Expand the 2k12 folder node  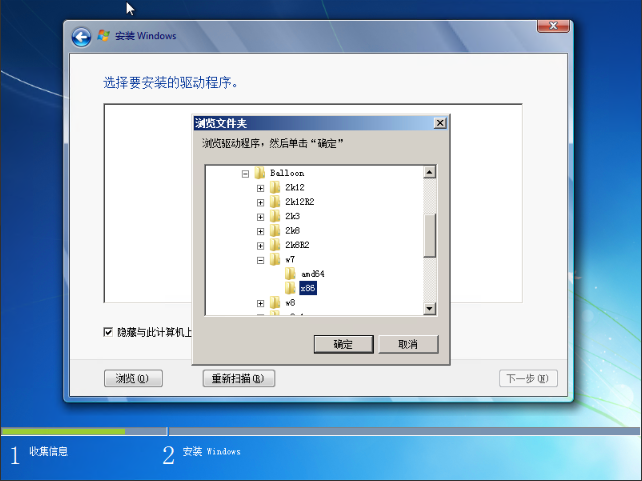point(260,188)
